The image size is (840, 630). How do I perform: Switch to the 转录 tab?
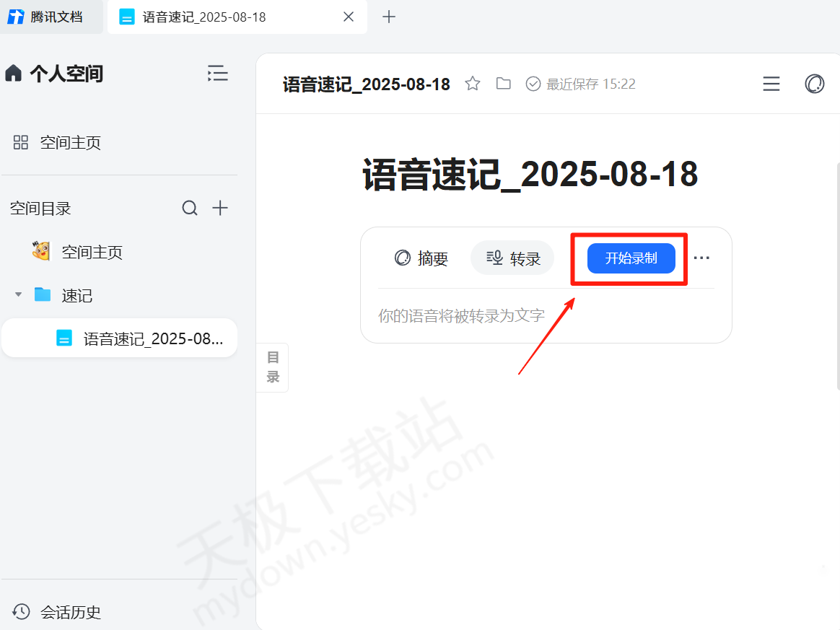(x=512, y=258)
